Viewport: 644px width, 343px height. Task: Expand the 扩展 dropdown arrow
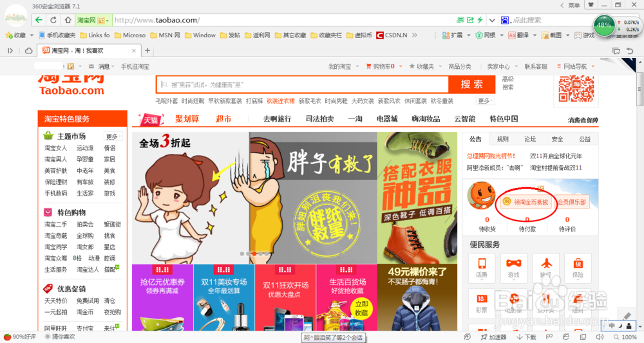pos(469,35)
